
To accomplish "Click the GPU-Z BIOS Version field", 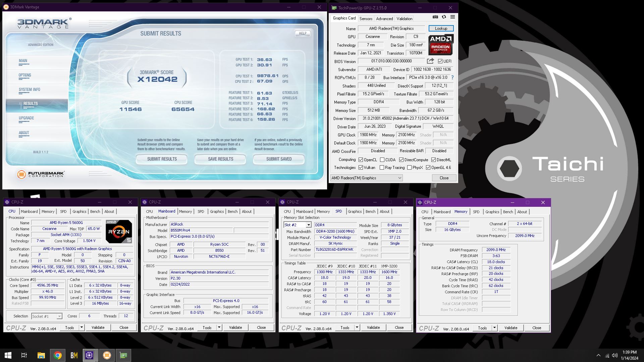I will [391, 61].
